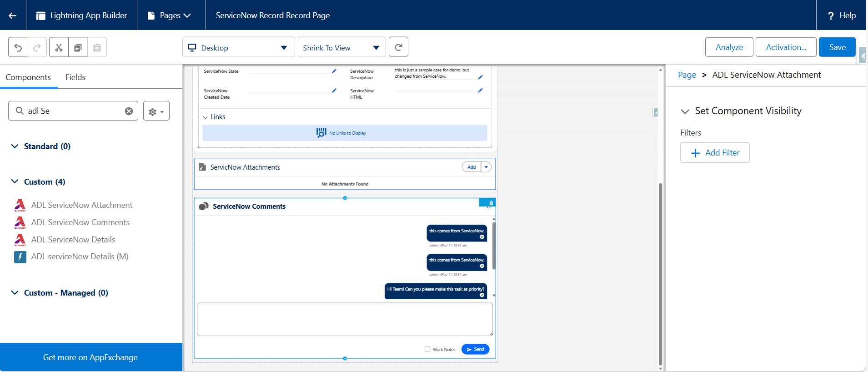Open the Desktop form factor dropdown
This screenshot has height=372, width=868.
[x=238, y=47]
